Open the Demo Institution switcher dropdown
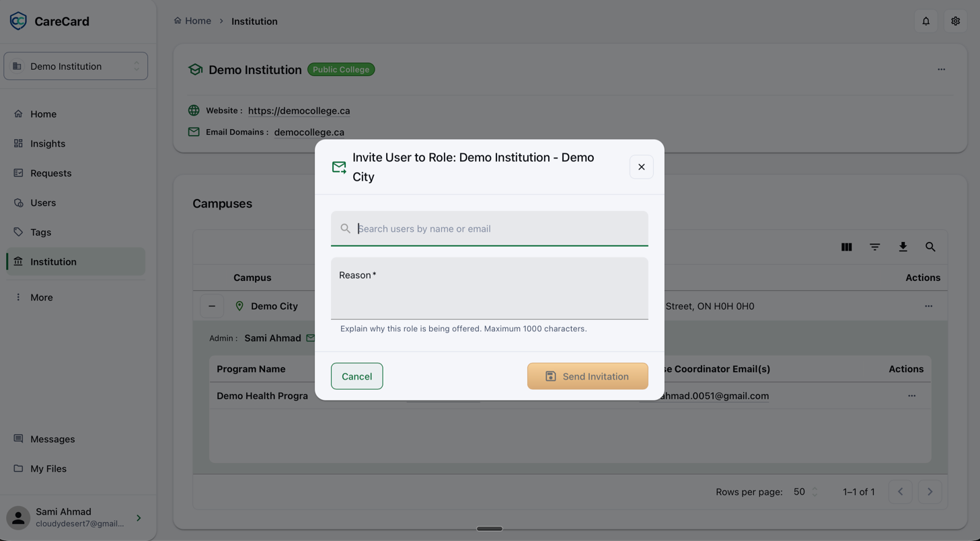Viewport: 980px width, 541px height. (76, 66)
